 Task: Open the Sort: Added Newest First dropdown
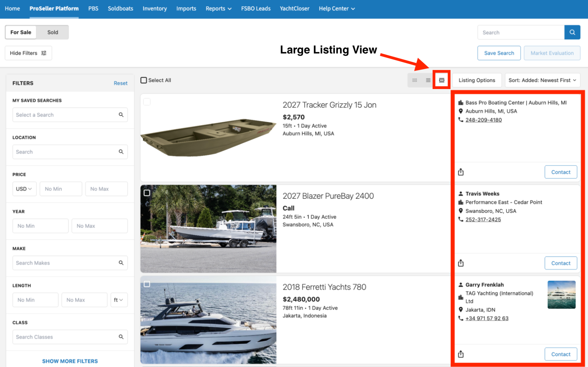(542, 80)
